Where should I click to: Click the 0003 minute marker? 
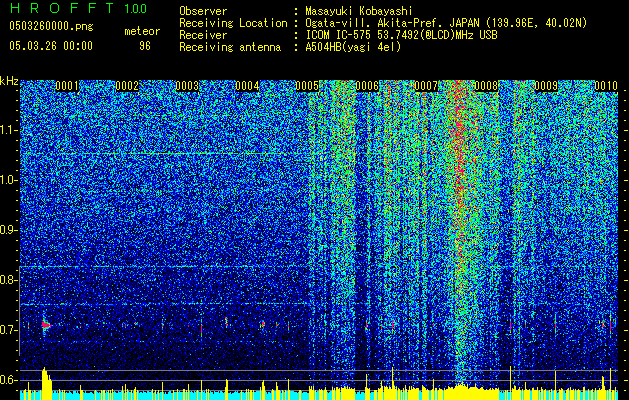click(x=187, y=86)
